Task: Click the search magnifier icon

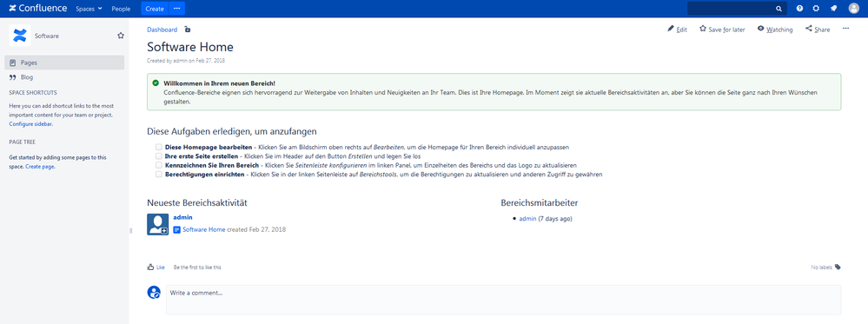Action: point(779,9)
